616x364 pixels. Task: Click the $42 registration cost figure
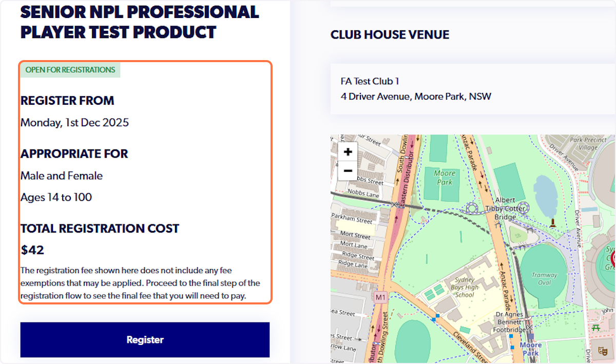pyautogui.click(x=32, y=250)
